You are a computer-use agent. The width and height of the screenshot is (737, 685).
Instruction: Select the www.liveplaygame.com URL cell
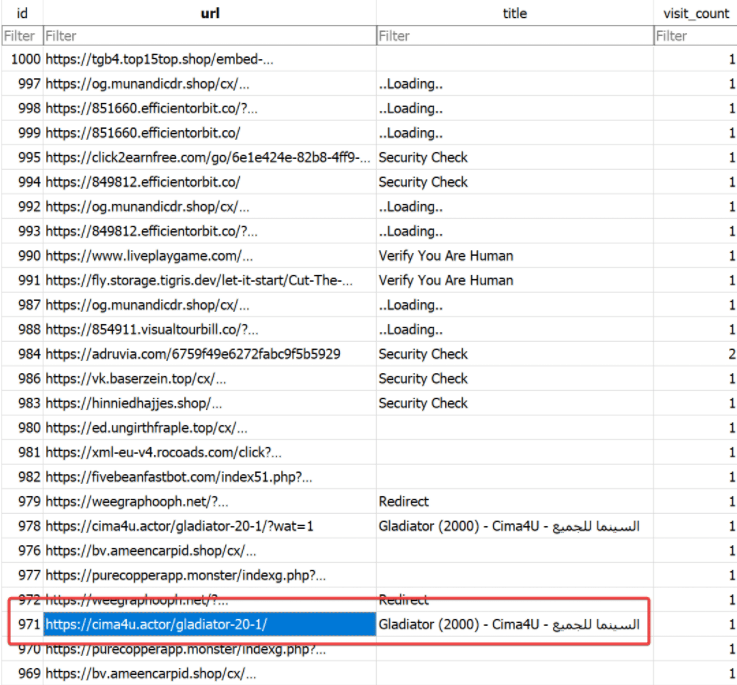coord(210,256)
